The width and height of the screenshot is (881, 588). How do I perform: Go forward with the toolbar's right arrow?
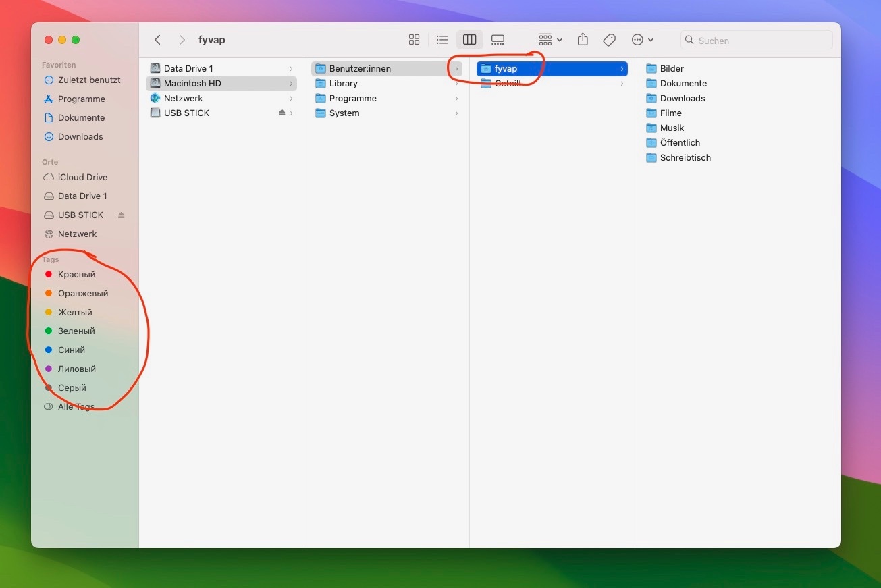click(182, 40)
